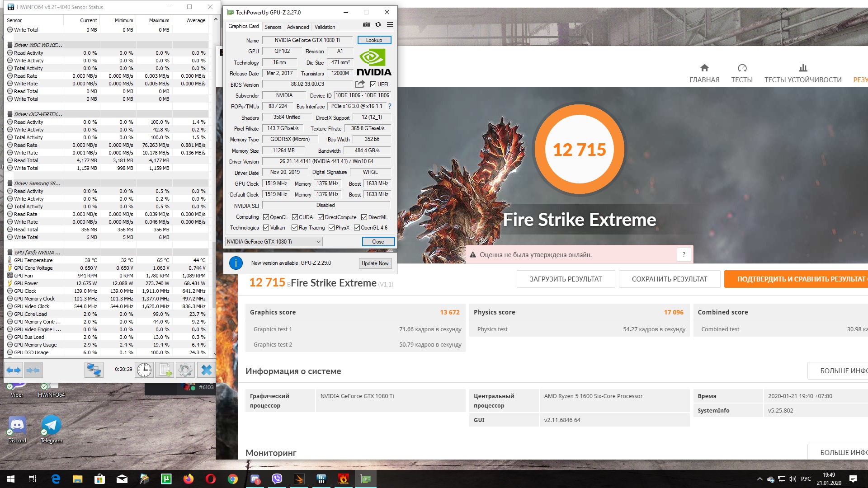The image size is (868, 488).
Task: Click the Lookup button
Action: tap(374, 40)
